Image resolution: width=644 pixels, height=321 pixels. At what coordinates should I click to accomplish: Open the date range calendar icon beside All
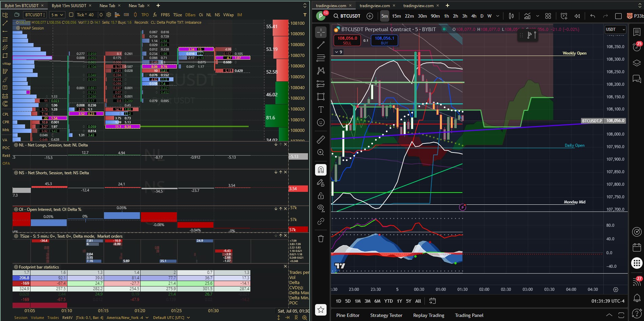[x=432, y=301]
